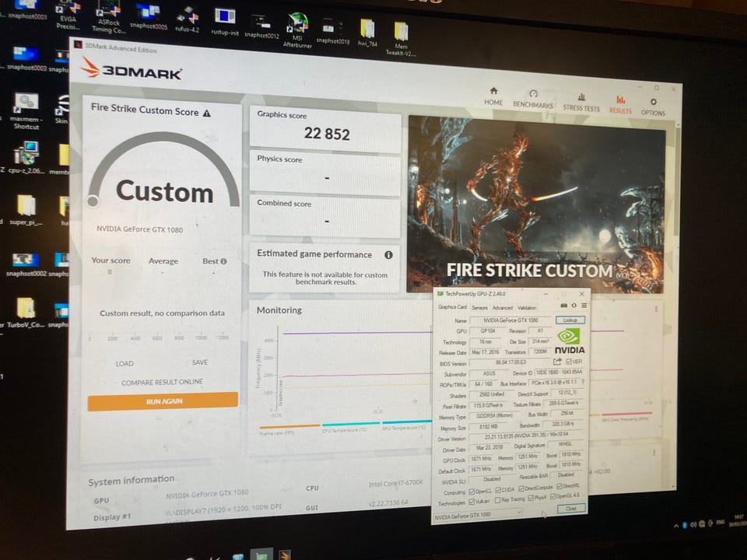Open the Monitoring panel three-dot menu
Viewport: 747px width, 560px height.
coord(656,310)
